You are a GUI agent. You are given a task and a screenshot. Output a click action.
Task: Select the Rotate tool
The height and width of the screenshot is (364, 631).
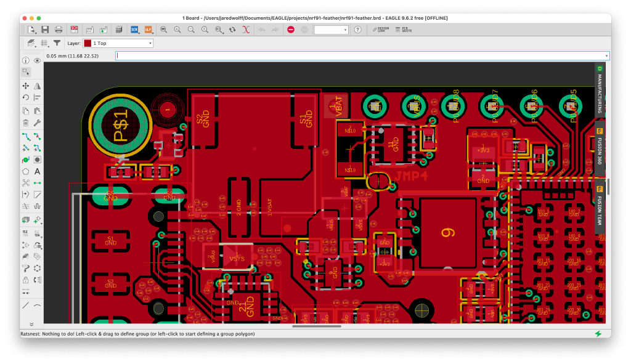[x=26, y=97]
